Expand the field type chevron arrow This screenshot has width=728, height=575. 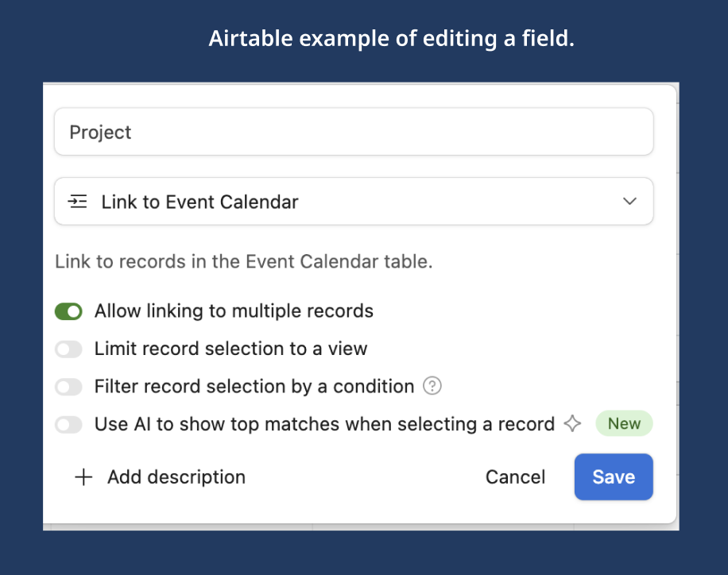[629, 202]
